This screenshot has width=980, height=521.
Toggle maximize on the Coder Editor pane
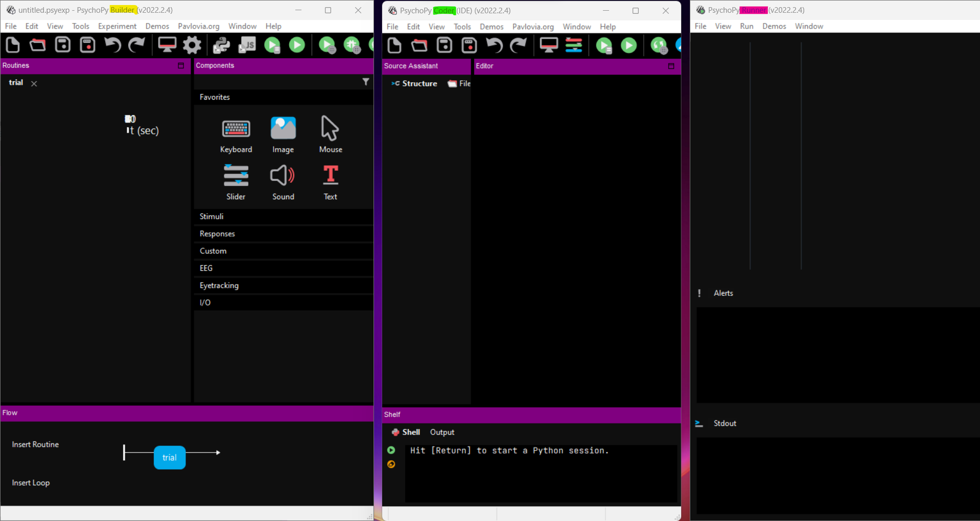tap(671, 66)
